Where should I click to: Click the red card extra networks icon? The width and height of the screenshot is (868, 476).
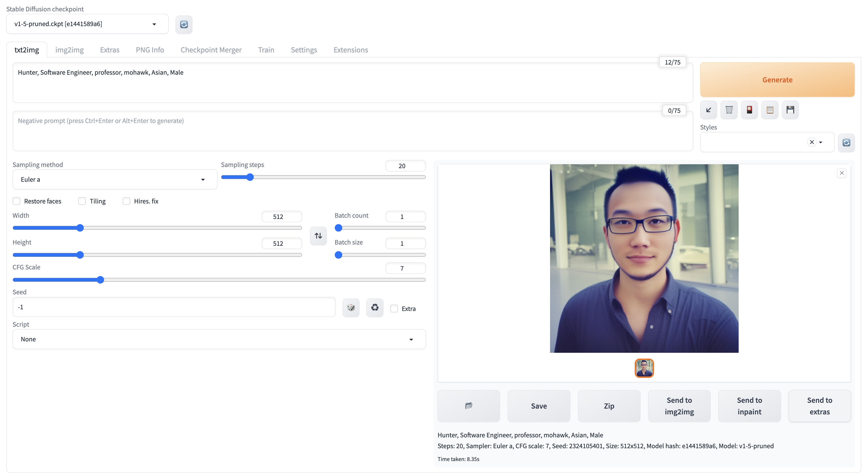tap(749, 110)
